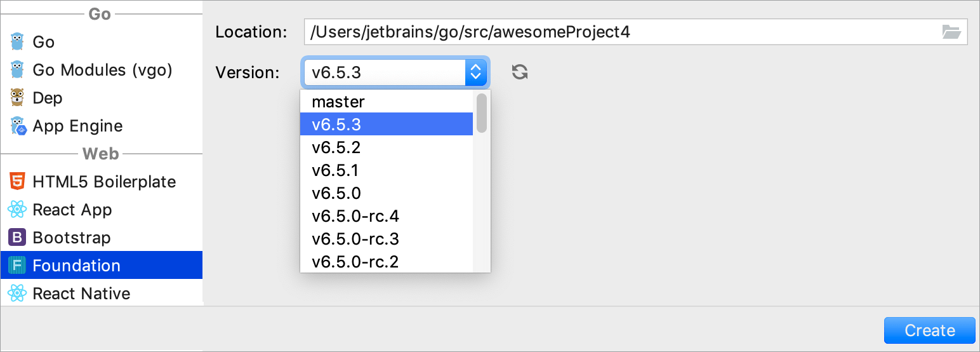Click the Bootstrap B icon
Screen dimensions: 980x352
tap(17, 238)
